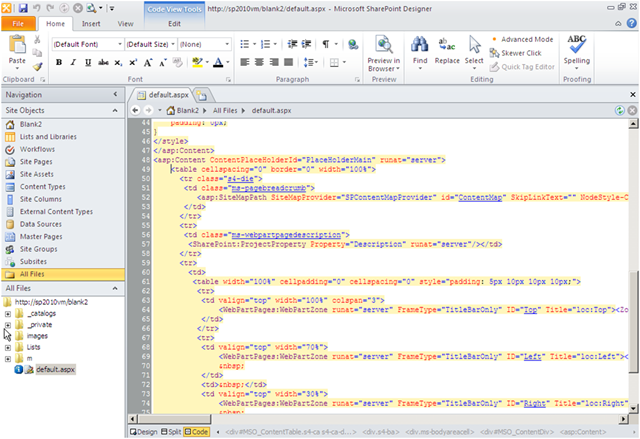
Task: Switch to the Insert ribbon tab
Action: coord(91,24)
